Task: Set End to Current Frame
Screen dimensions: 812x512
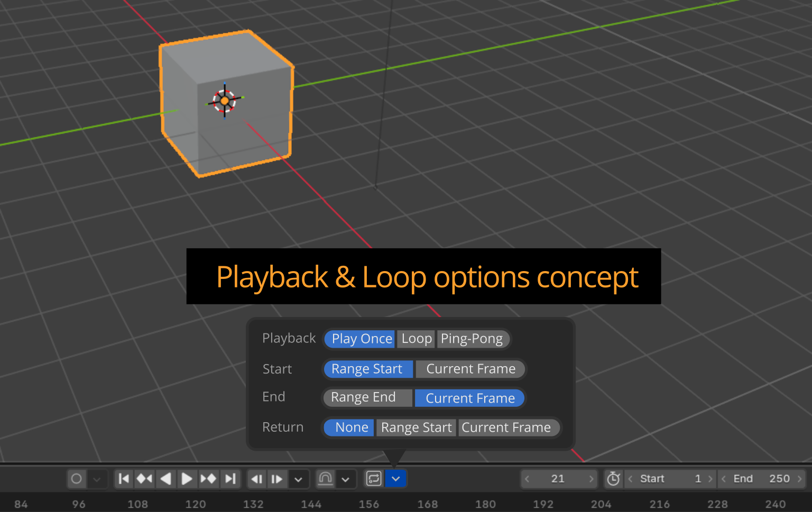Action: (x=470, y=398)
